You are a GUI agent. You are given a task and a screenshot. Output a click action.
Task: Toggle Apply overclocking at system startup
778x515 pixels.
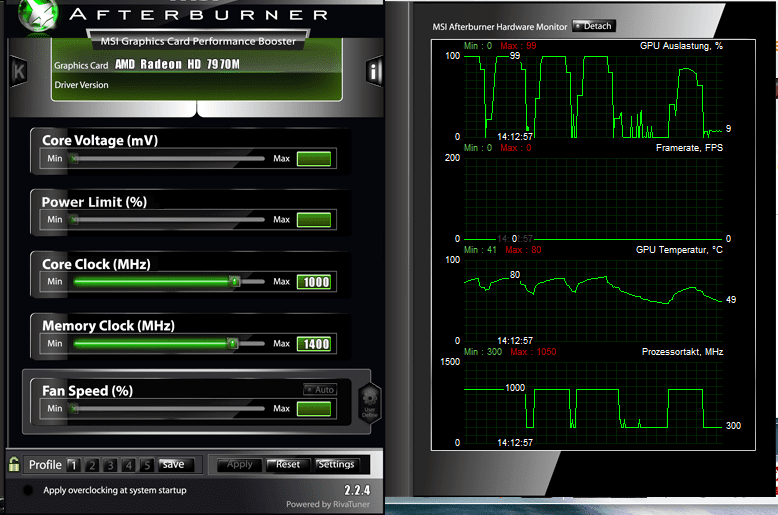pos(28,490)
